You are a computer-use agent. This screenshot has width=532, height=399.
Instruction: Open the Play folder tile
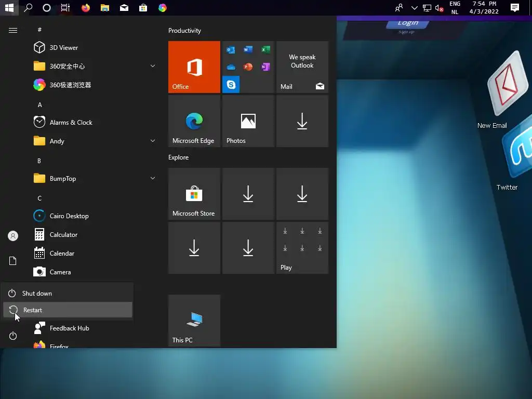point(302,248)
